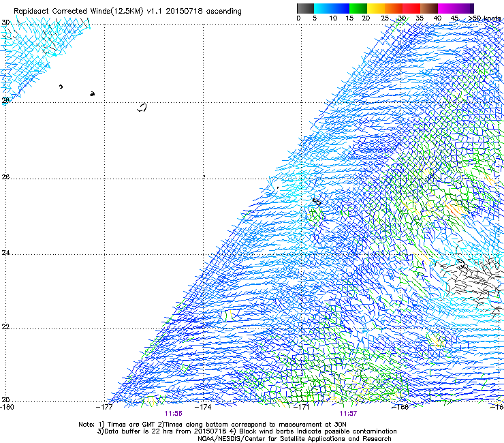504x443 pixels.
Task: Click the '10' label under the color bar
Action: click(333, 18)
